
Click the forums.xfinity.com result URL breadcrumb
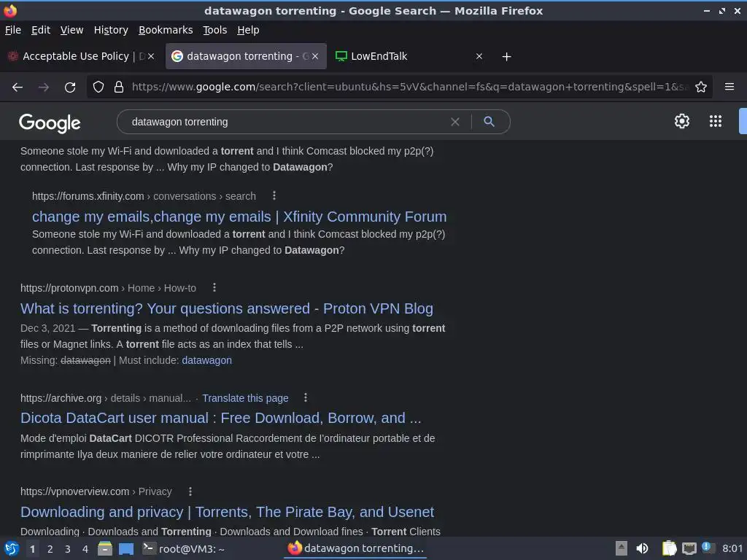144,196
